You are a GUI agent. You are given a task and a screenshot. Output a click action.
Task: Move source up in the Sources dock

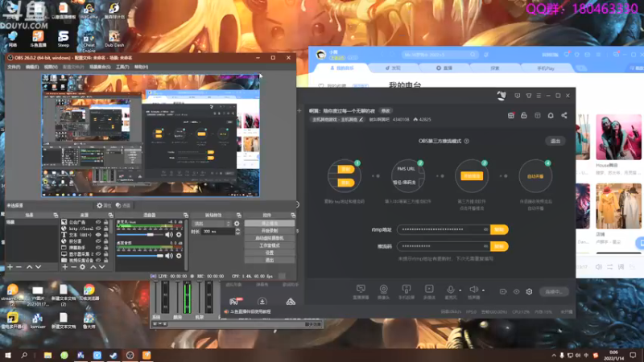93,267
